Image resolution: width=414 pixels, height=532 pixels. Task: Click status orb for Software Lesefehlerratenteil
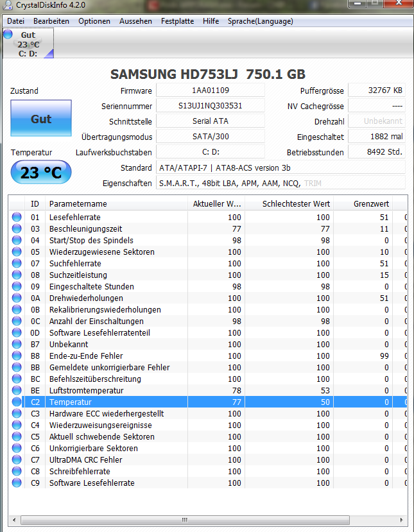point(17,332)
